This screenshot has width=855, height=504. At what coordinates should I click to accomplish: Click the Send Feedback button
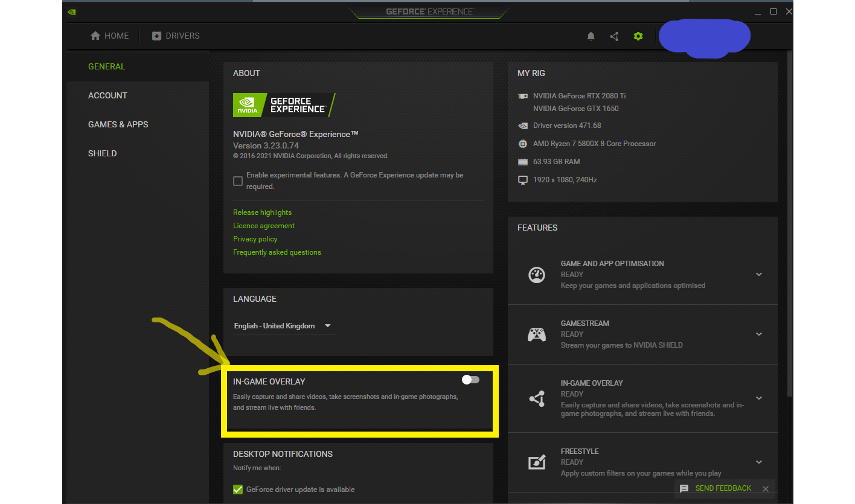tap(716, 488)
